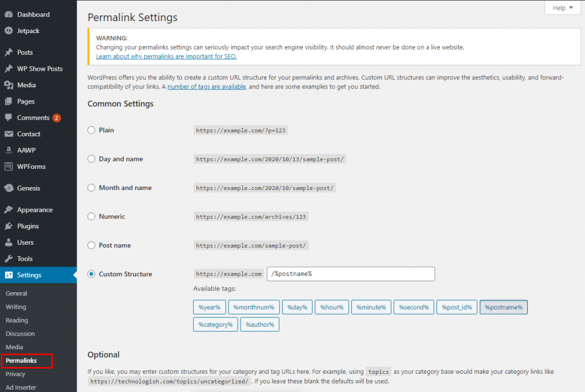
Task: Click the Tools wrench icon
Action: click(x=9, y=259)
